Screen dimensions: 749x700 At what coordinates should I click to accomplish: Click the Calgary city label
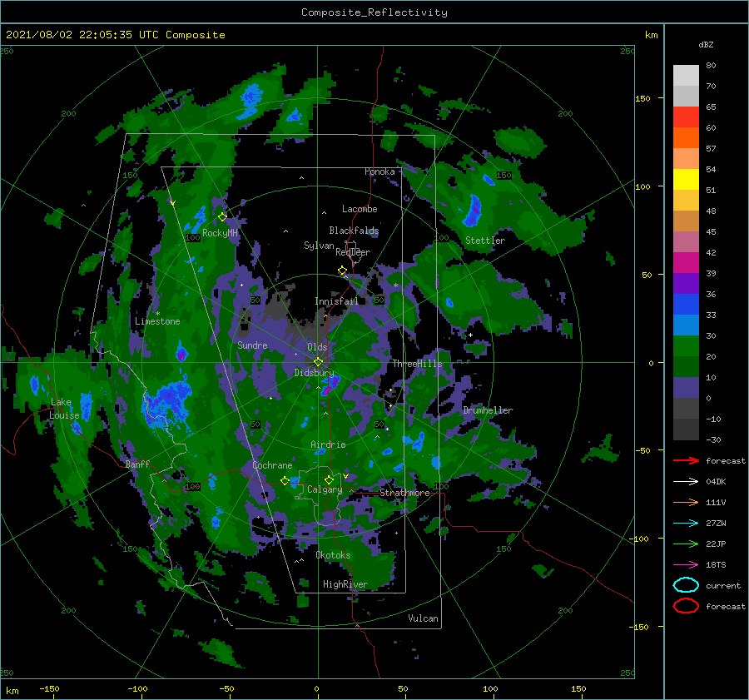click(325, 489)
